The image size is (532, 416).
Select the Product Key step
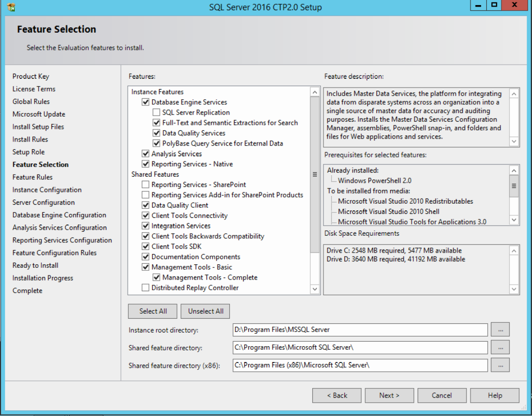point(31,76)
